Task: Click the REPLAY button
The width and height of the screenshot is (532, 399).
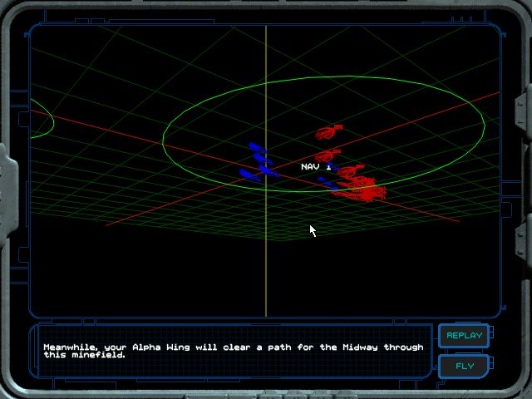Action: [464, 336]
